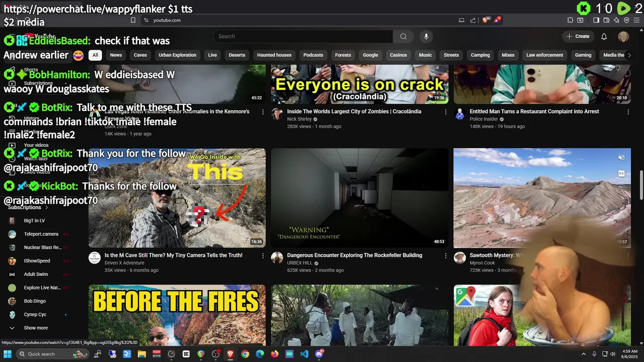Click the Create button

coord(578,36)
